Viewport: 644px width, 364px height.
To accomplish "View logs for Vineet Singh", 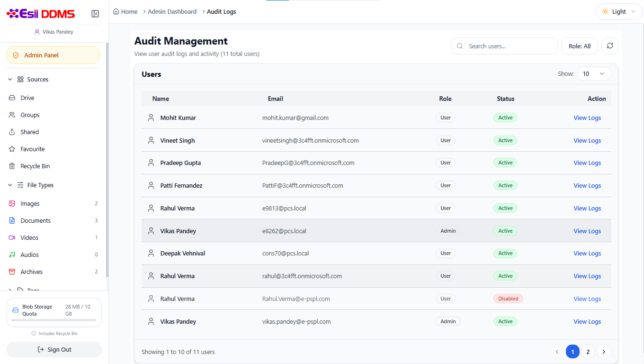I will (587, 141).
